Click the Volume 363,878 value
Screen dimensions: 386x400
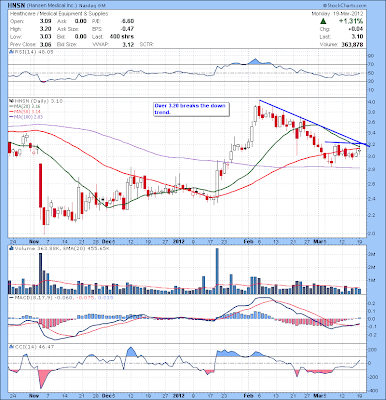tap(353, 44)
